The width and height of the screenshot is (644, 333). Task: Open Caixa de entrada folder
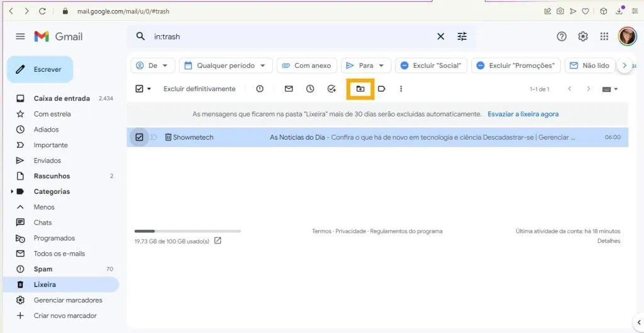(x=61, y=99)
